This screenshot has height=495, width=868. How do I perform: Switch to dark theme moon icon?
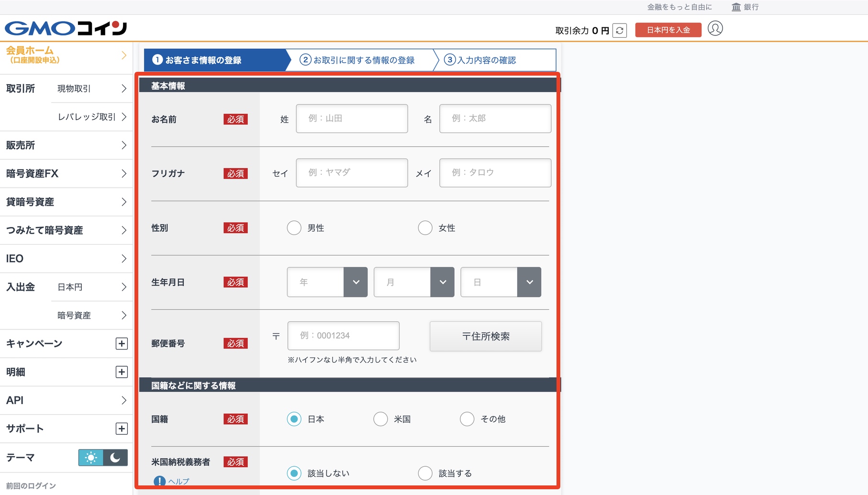click(115, 458)
